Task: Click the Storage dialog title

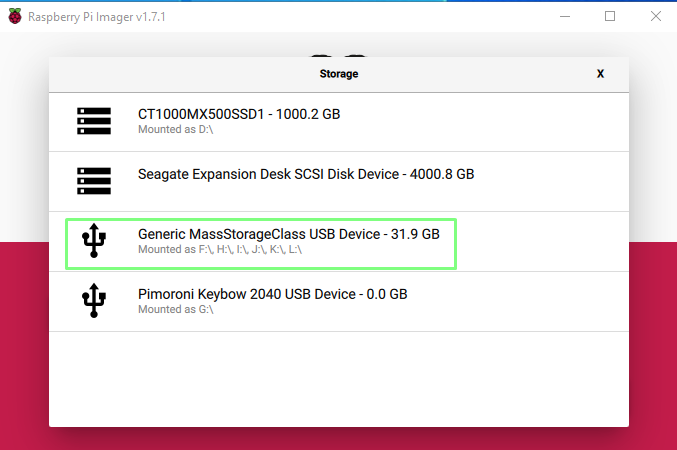Action: coord(339,74)
